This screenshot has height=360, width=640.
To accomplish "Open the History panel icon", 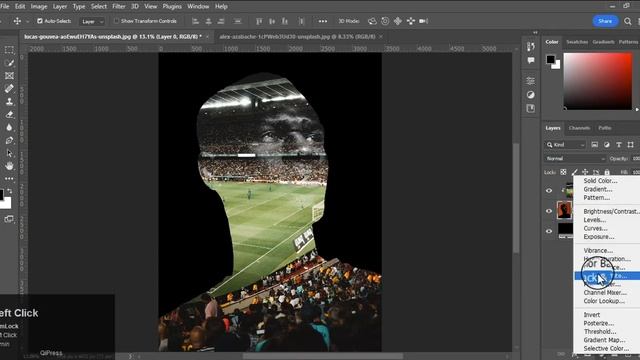I will [x=531, y=47].
